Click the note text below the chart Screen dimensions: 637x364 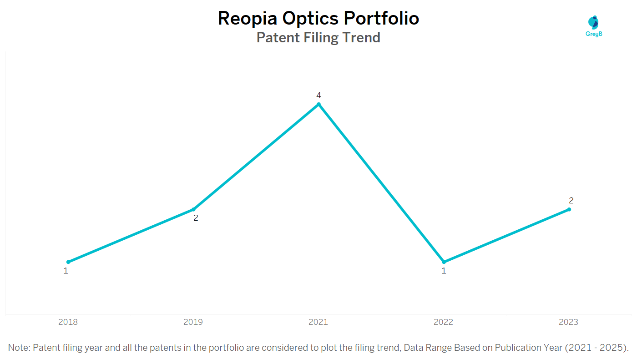coord(318,348)
